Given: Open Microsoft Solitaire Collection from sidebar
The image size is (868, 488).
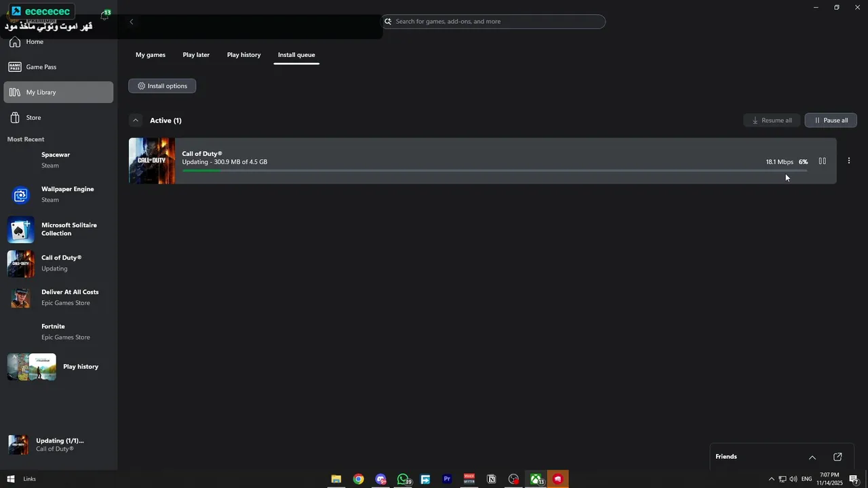Looking at the screenshot, I should pos(58,229).
